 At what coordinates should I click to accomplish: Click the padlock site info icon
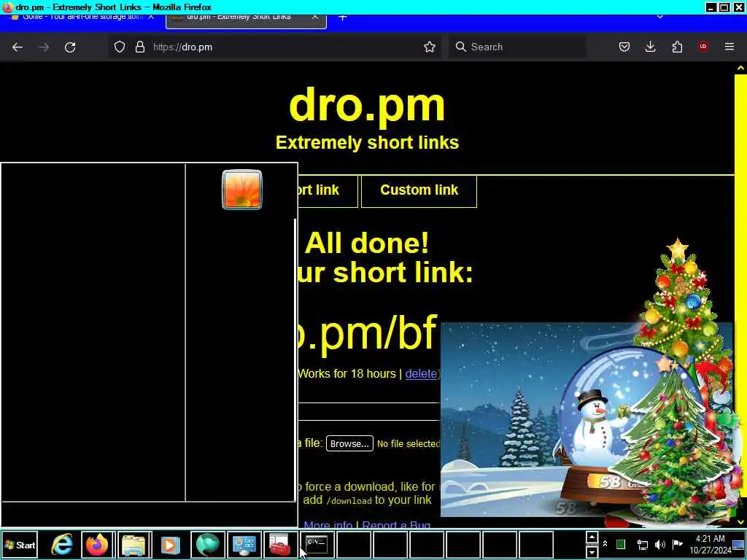pos(139,47)
